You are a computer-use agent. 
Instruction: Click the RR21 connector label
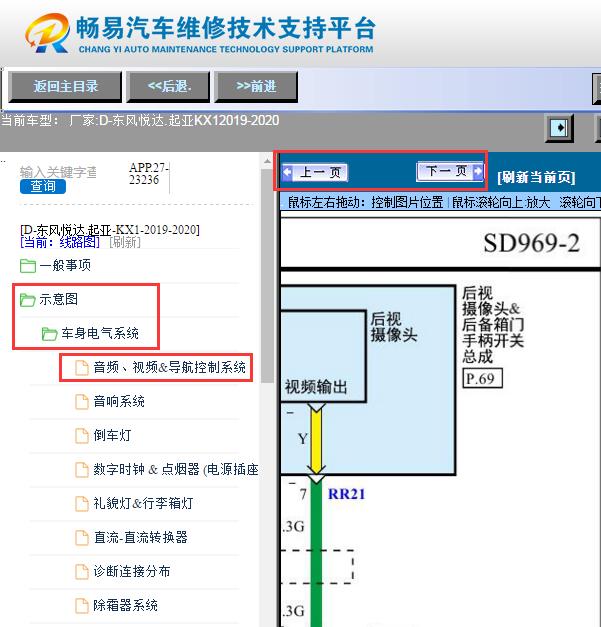click(x=346, y=494)
